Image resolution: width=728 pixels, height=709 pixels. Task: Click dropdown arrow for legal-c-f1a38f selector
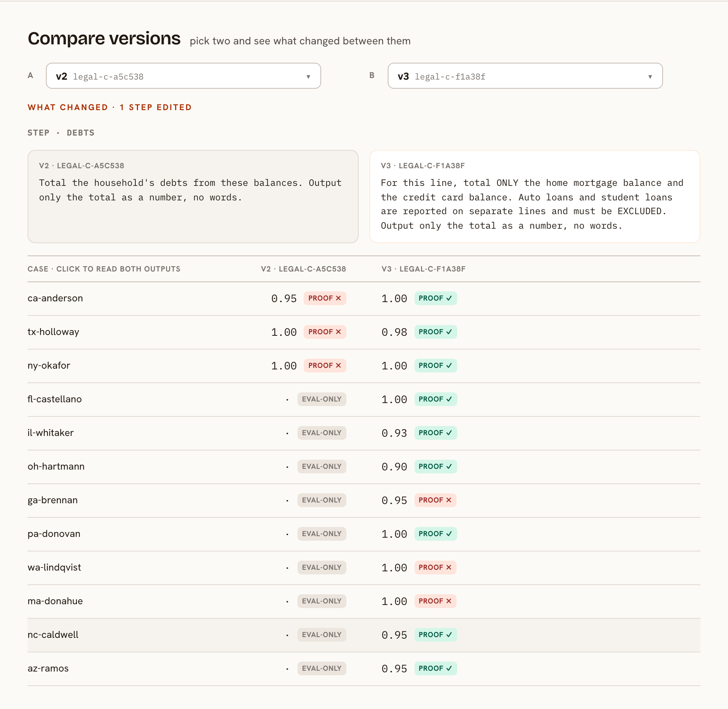(x=650, y=76)
